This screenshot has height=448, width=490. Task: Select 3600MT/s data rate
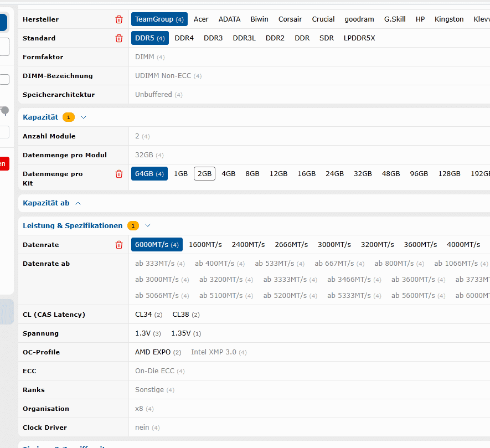(x=420, y=245)
